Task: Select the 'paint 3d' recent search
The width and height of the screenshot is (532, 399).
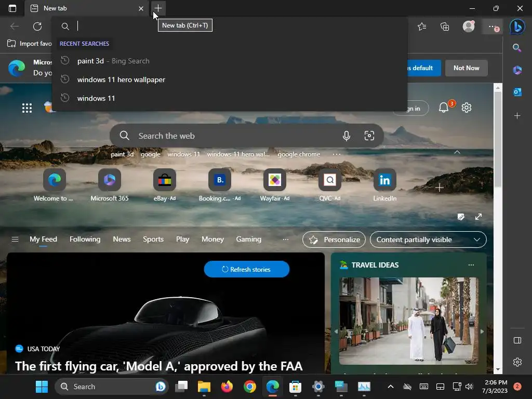Action: [x=230, y=61]
